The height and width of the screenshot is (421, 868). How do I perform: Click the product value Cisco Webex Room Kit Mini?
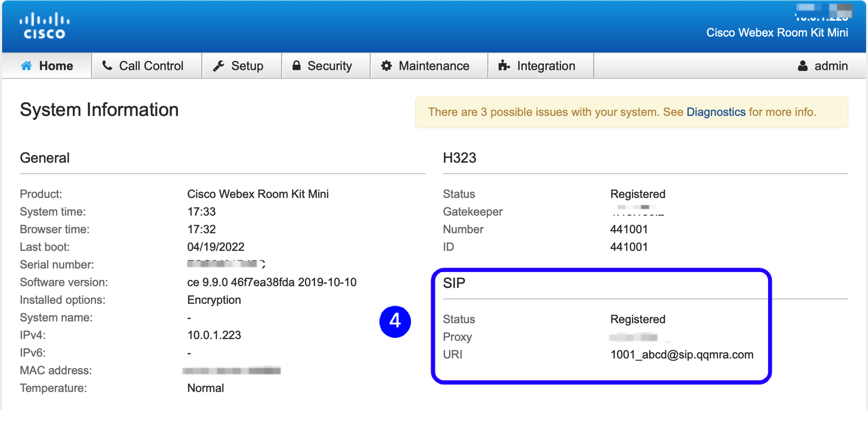pos(258,194)
